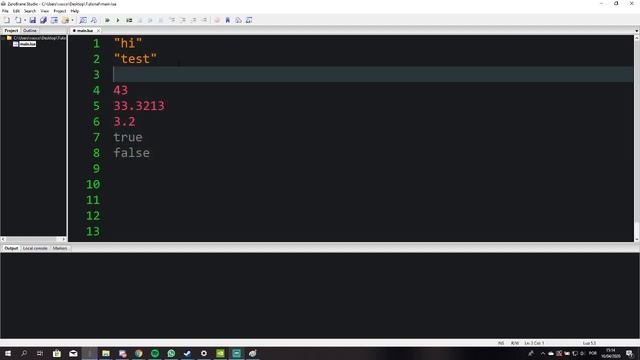Open Windows Search from the taskbar

click(x=24, y=353)
